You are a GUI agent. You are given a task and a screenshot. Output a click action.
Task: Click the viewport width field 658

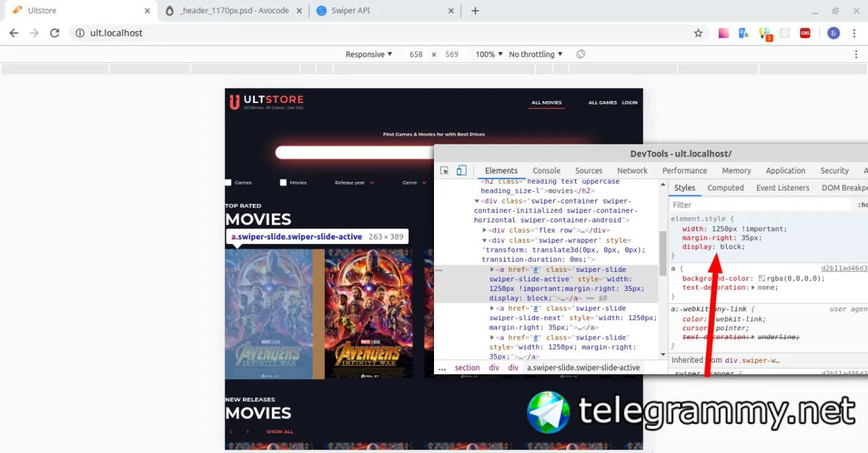point(416,54)
